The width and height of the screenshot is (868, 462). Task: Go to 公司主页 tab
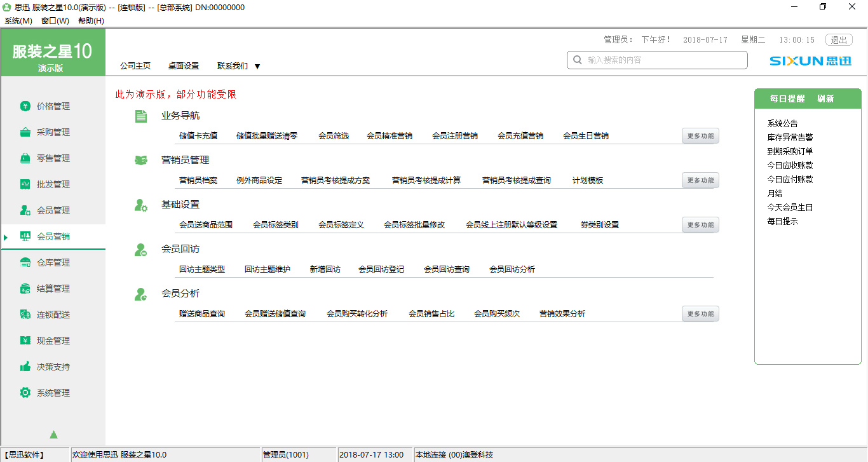tap(135, 65)
